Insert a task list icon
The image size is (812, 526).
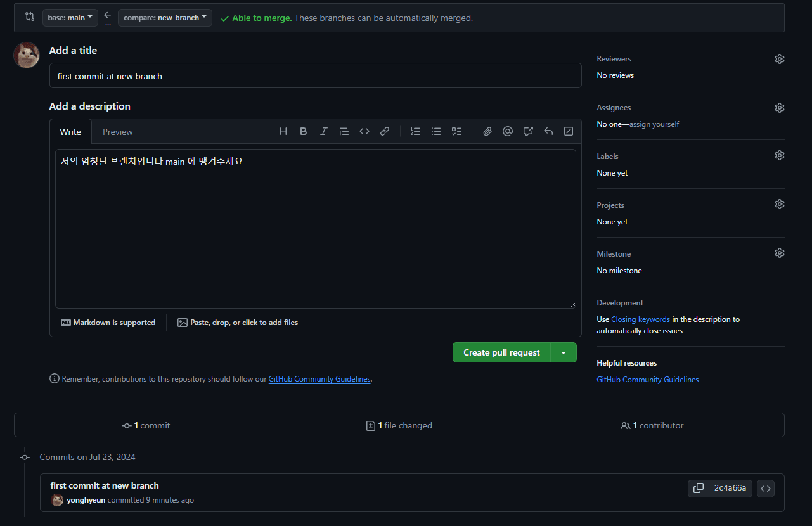coord(456,131)
